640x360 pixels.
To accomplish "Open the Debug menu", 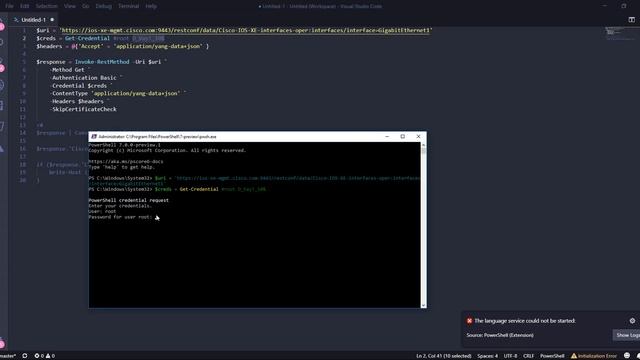I will [103, 6].
